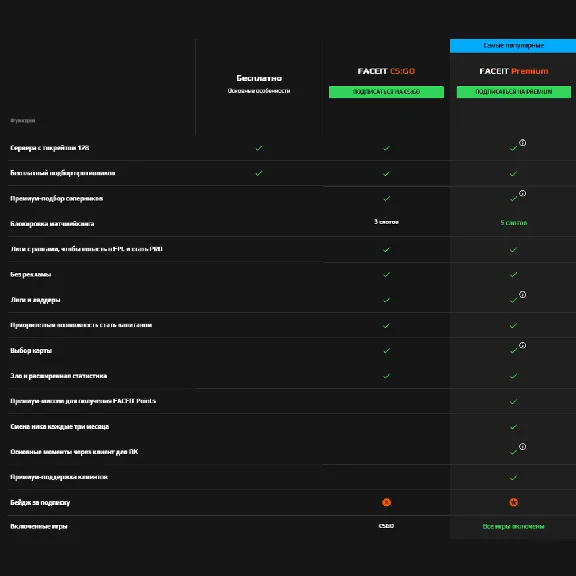
Task: Click the Основные особенности subtitle under Бесплатно
Action: click(259, 91)
